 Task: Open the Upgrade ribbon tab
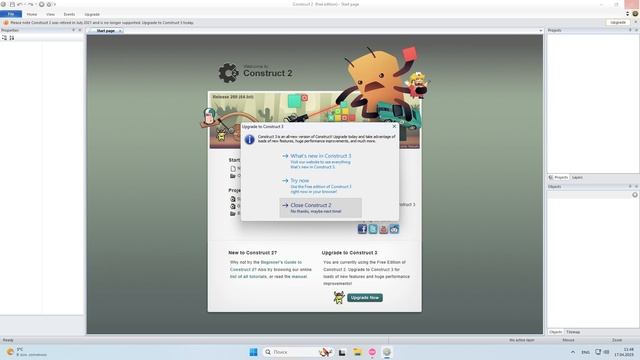tap(92, 14)
